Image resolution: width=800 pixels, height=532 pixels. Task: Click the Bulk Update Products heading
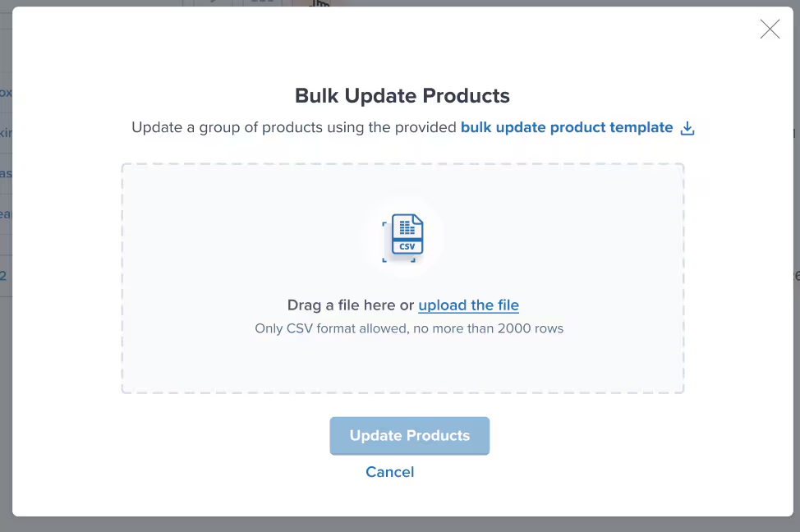point(402,96)
